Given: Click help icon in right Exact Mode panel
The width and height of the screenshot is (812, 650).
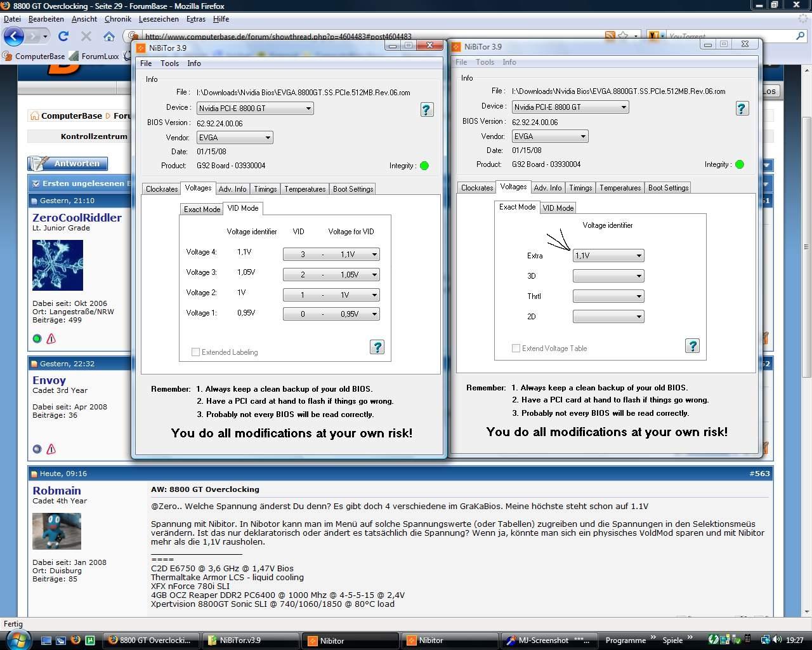Looking at the screenshot, I should tap(692, 346).
